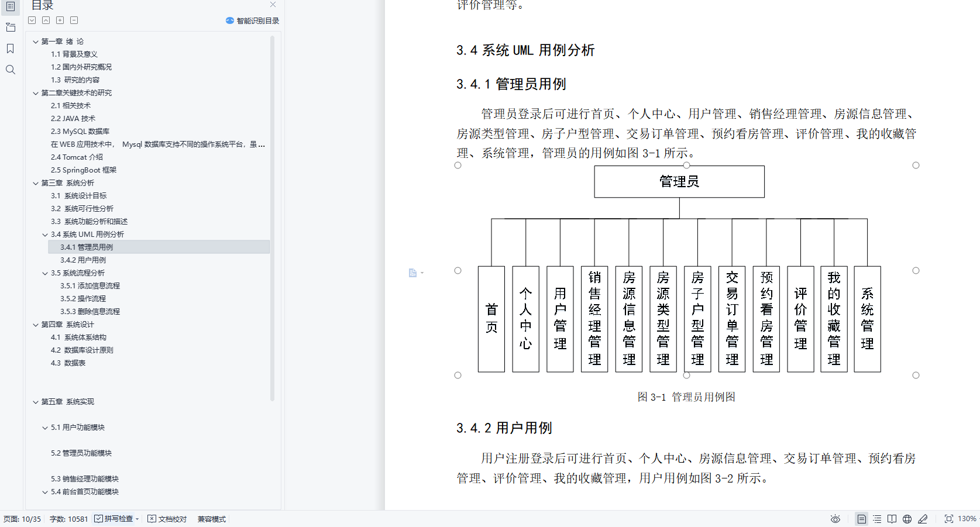Click 页面: 10/35 page indicator
The height and width of the screenshot is (527, 980).
[22, 519]
